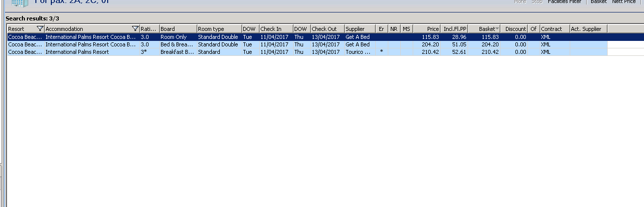Click the Search results: 3/3 label
Image resolution: width=644 pixels, height=207 pixels.
point(32,18)
